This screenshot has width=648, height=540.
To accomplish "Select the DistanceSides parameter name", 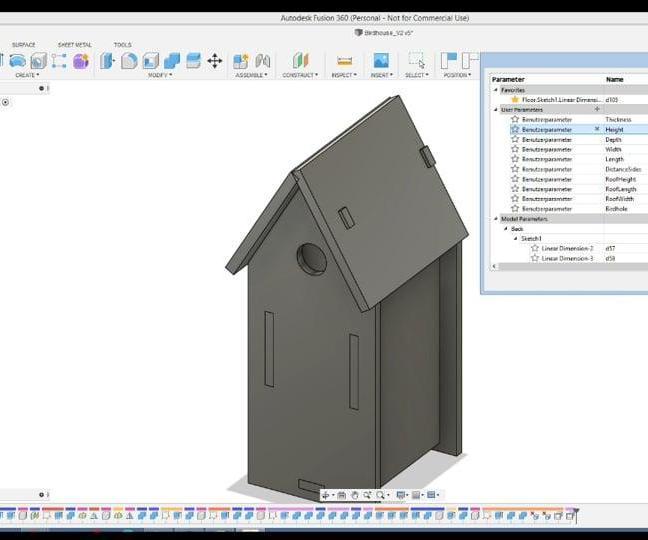I will [623, 169].
